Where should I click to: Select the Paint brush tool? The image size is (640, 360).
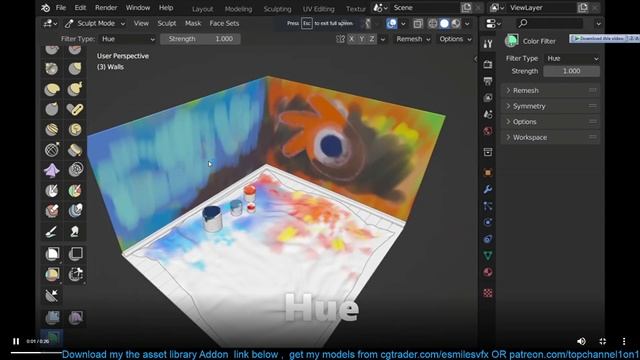click(52, 231)
